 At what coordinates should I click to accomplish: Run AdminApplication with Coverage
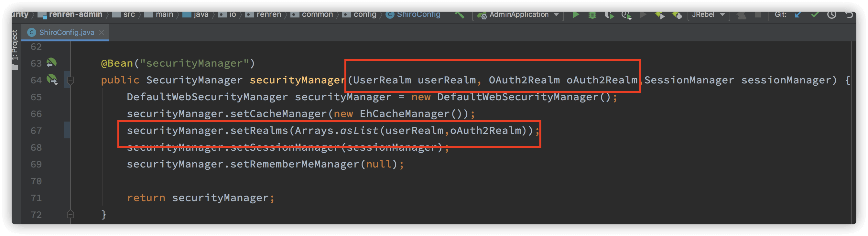[609, 15]
